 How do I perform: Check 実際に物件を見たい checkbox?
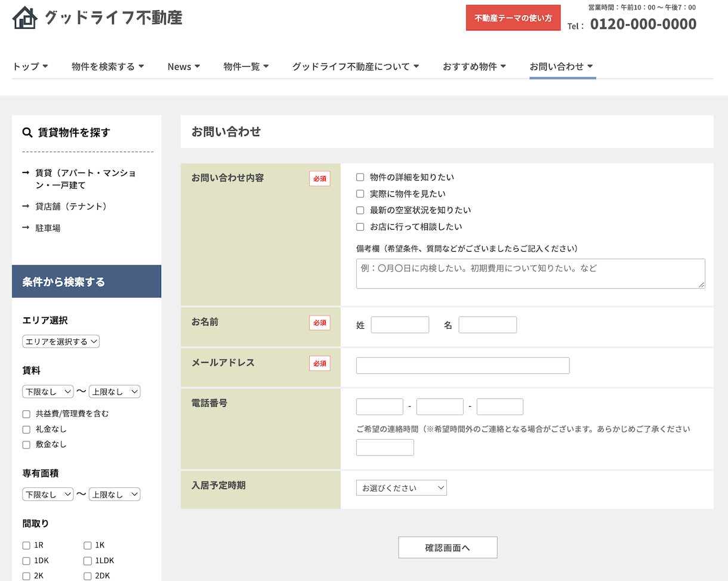(x=360, y=194)
